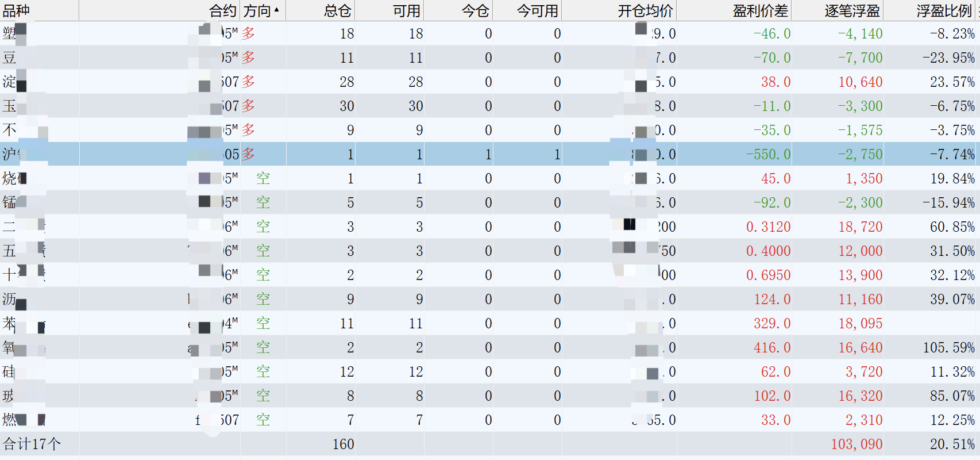Select the highlighted row with -550.0 spread
980x460 pixels.
pos(768,154)
